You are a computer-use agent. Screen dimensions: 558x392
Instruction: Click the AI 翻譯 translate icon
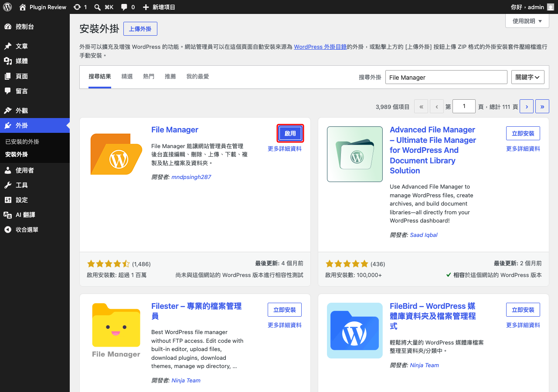8,215
